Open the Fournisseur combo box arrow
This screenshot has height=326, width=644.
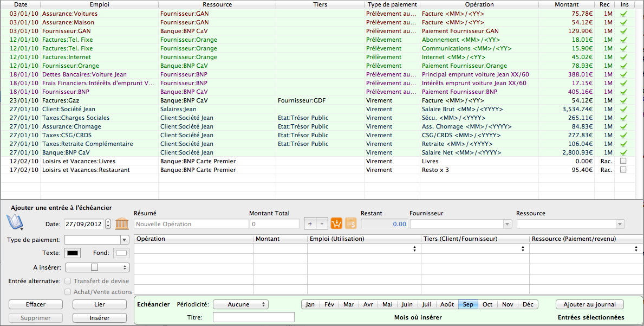tap(508, 224)
